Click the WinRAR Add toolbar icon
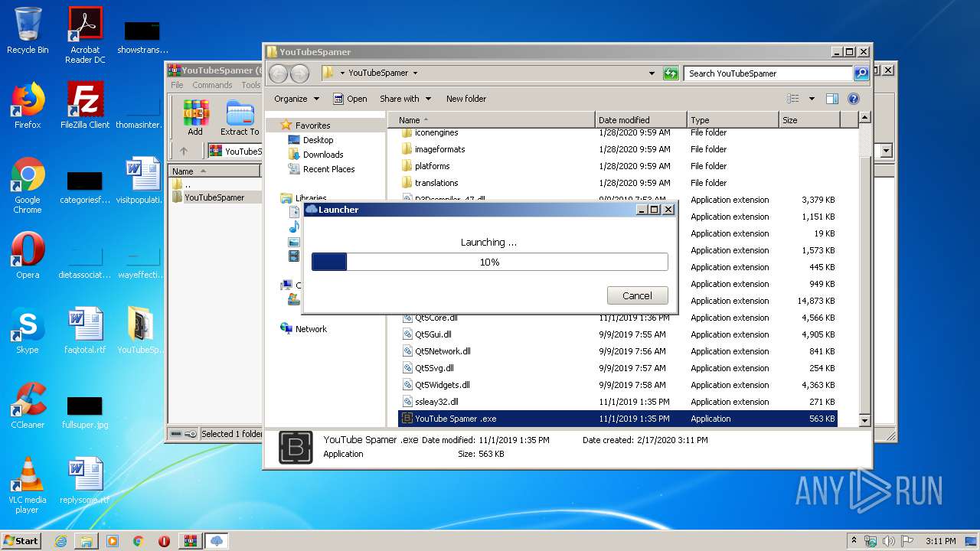This screenshot has width=980, height=551. (195, 118)
